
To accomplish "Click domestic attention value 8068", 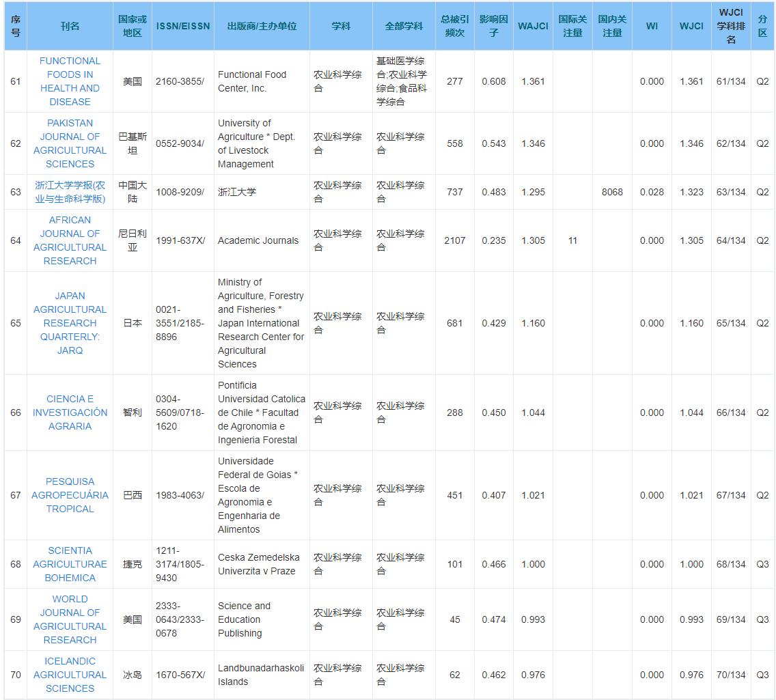I will click(x=612, y=192).
